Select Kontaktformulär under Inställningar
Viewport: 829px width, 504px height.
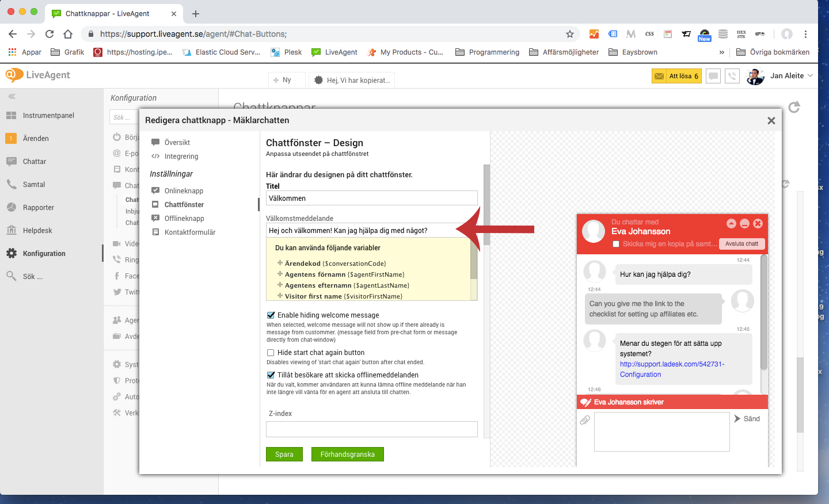[x=190, y=232]
